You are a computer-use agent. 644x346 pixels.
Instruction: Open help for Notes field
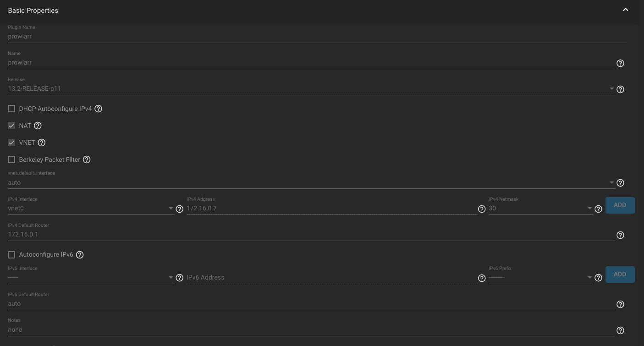(620, 330)
